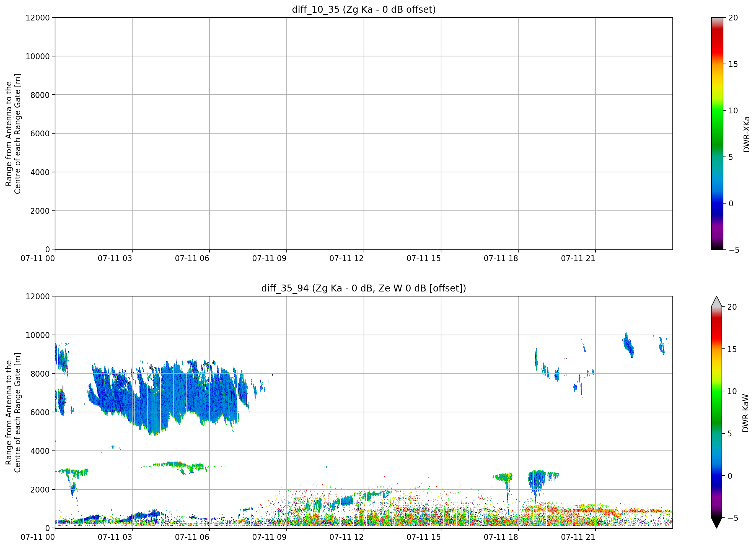Click the y-axis range label of diff_35_94 plot
This screenshot has height=547, width=756.
tap(13, 412)
